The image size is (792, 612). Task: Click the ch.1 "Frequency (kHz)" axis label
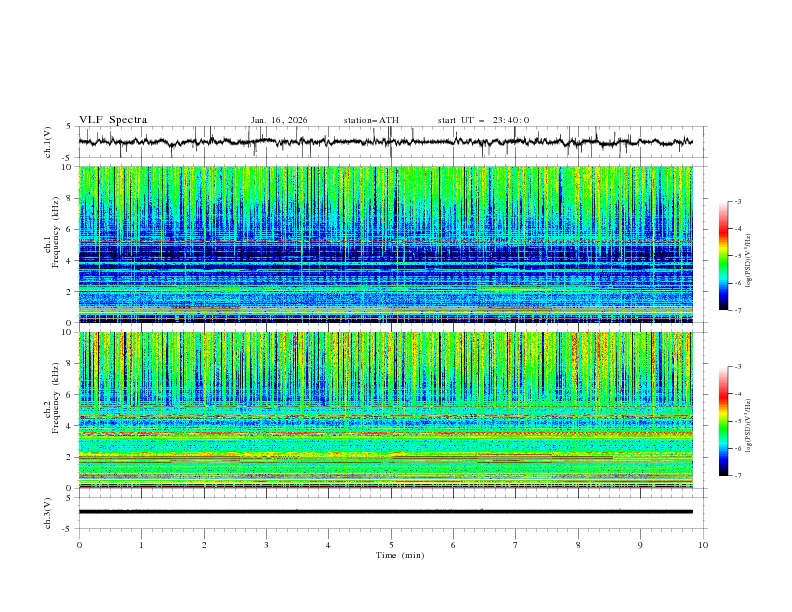(x=56, y=232)
